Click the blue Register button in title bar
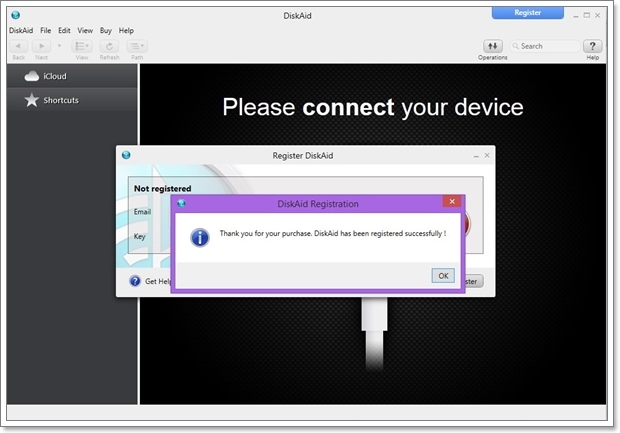 pos(527,13)
